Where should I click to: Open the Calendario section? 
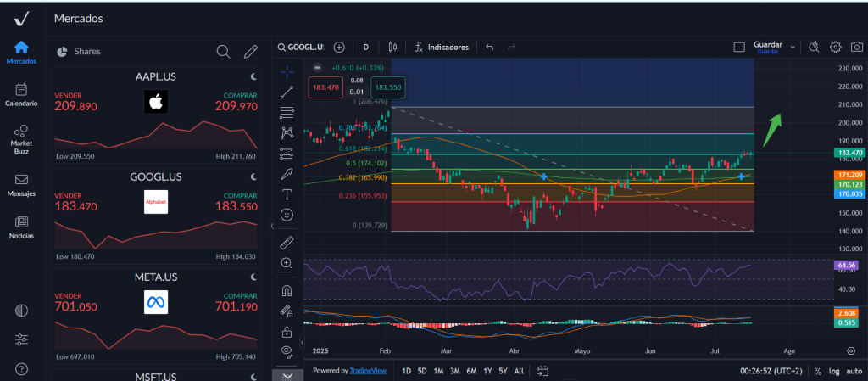[x=21, y=95]
